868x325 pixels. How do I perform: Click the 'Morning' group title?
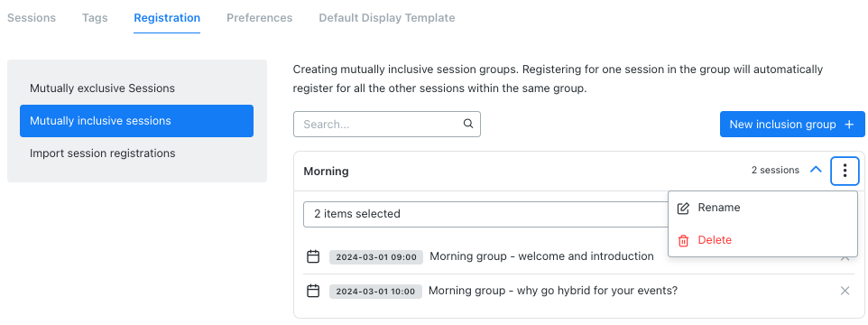[326, 172]
